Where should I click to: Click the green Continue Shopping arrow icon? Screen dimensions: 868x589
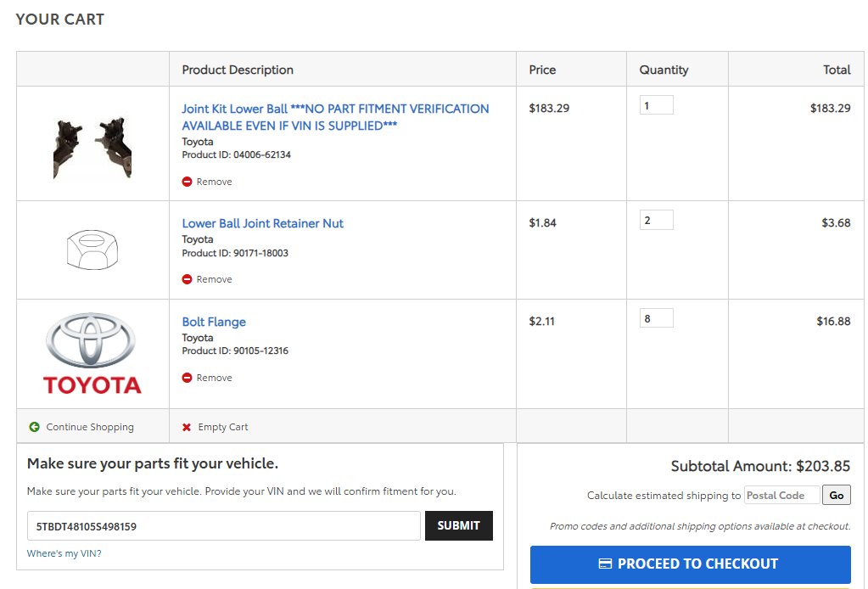click(34, 427)
